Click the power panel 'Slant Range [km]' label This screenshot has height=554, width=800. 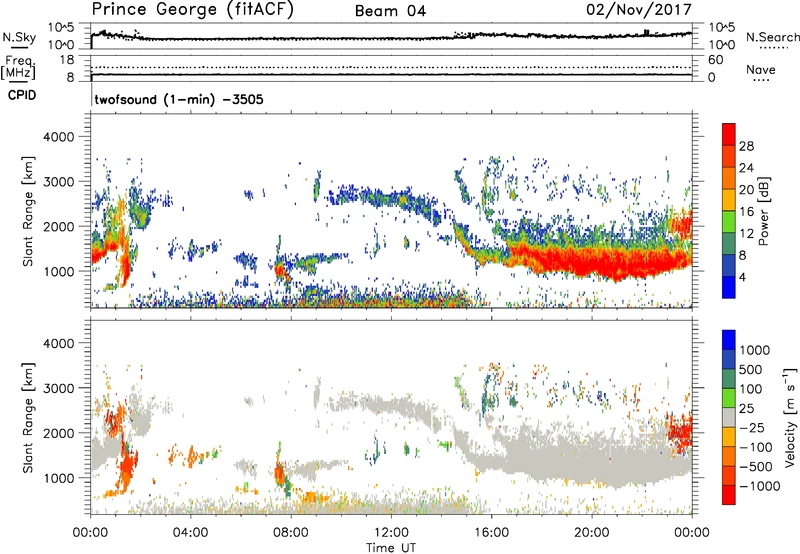pyautogui.click(x=28, y=211)
